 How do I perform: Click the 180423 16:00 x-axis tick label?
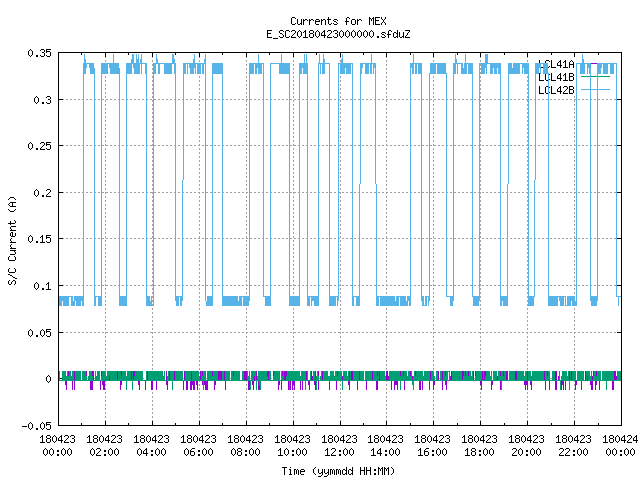coord(432,446)
